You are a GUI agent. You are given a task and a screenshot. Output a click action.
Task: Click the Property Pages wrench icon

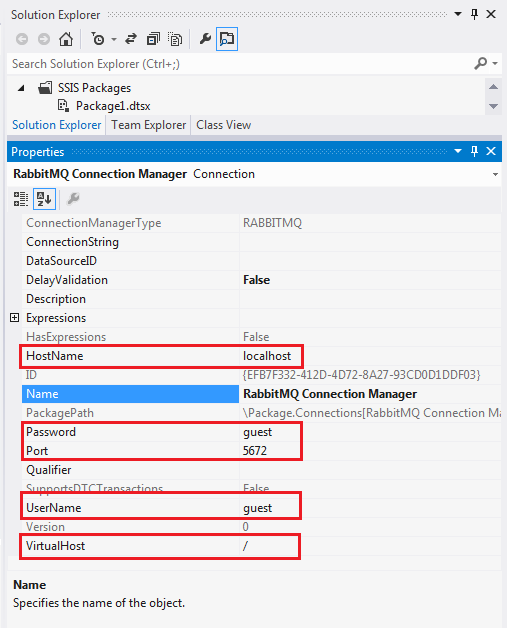(73, 199)
